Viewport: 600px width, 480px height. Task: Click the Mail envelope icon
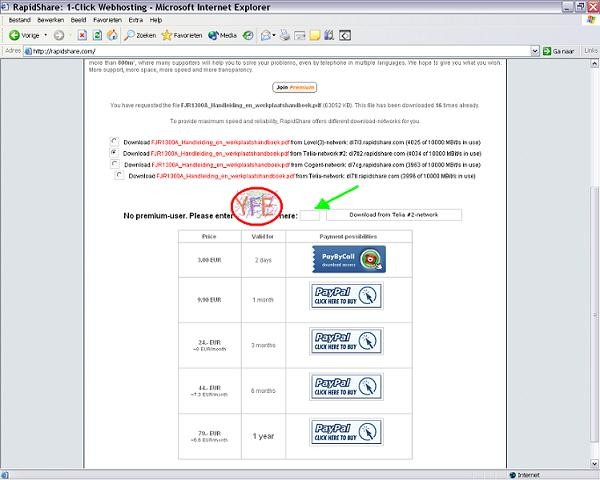pos(266,35)
